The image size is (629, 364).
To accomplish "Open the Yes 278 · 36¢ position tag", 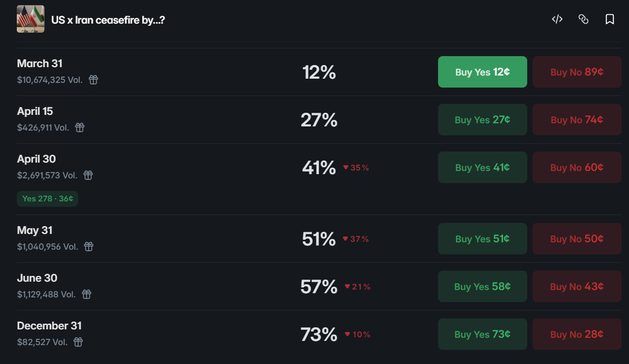I will (47, 199).
